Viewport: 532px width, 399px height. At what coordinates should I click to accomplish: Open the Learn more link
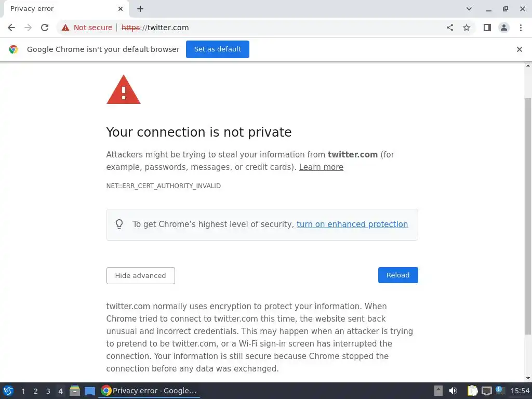click(x=321, y=167)
